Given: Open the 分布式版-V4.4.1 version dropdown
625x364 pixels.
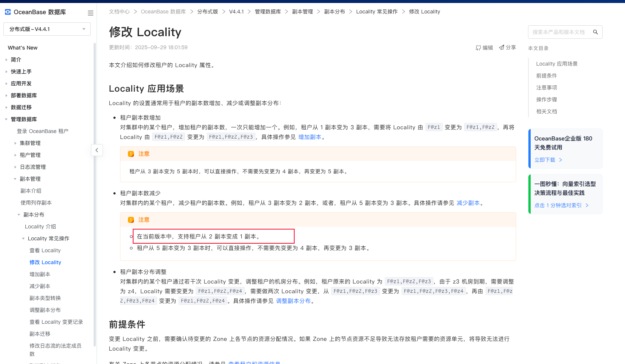Looking at the screenshot, I should coord(47,29).
